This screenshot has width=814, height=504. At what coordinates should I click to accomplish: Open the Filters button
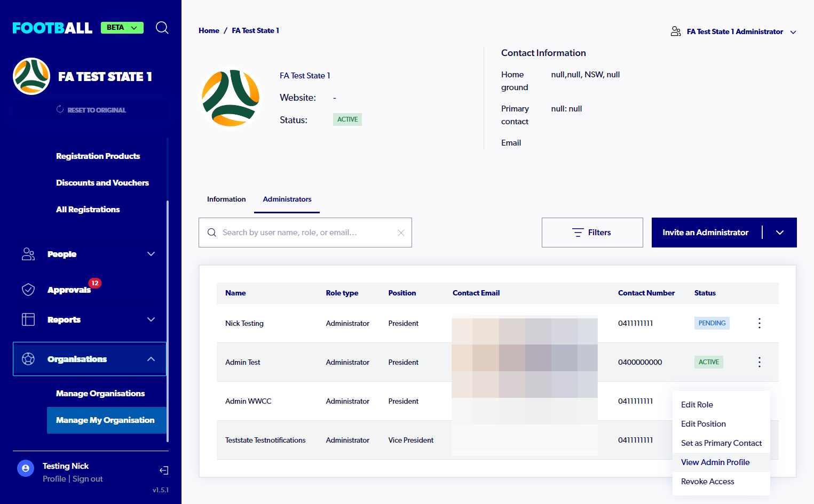pyautogui.click(x=592, y=233)
